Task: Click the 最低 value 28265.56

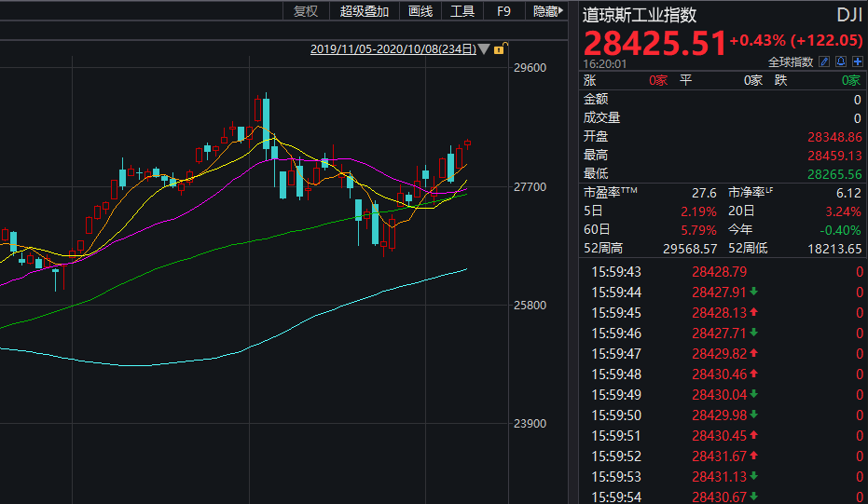Action: (834, 174)
